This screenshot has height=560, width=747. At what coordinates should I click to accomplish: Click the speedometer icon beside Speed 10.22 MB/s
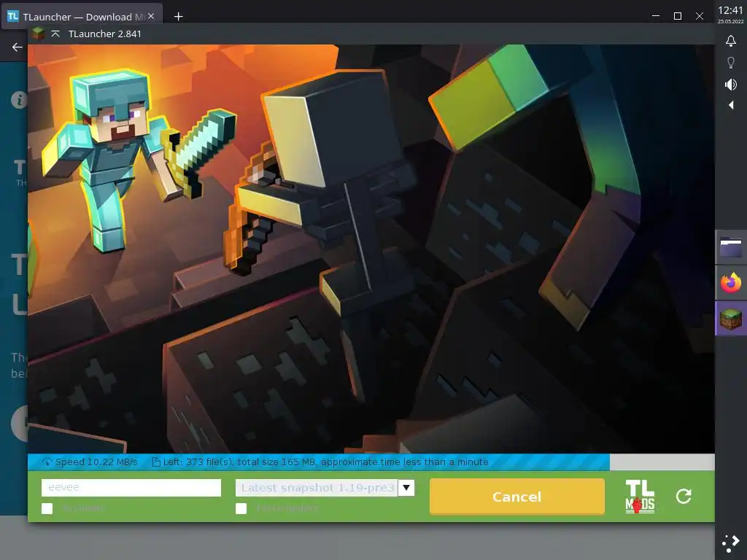point(47,462)
